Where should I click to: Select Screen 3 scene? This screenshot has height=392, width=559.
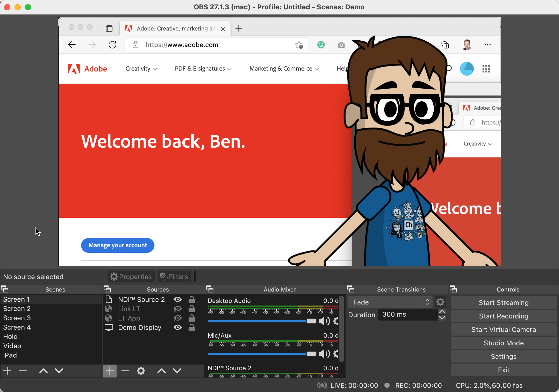point(51,318)
